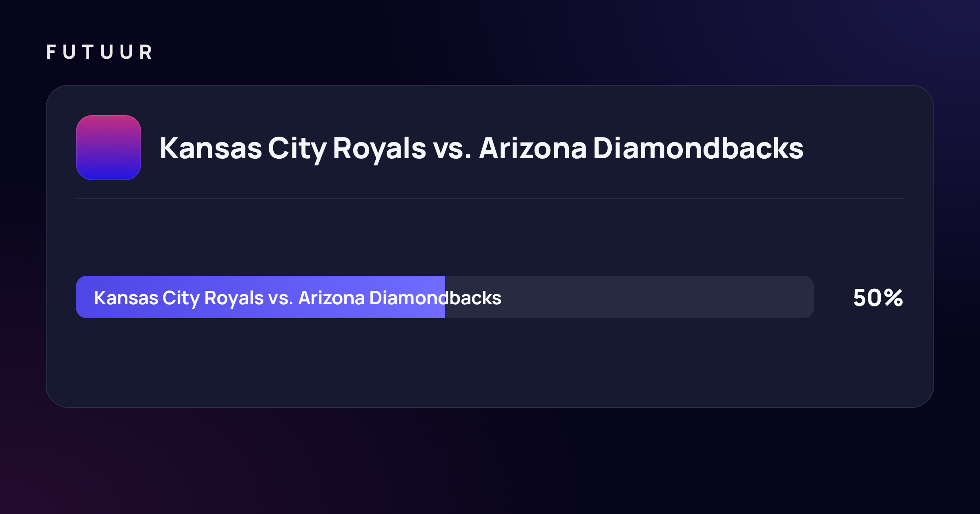This screenshot has width=980, height=514.
Task: Click the word Diamondbacks in the large title
Action: click(698, 148)
